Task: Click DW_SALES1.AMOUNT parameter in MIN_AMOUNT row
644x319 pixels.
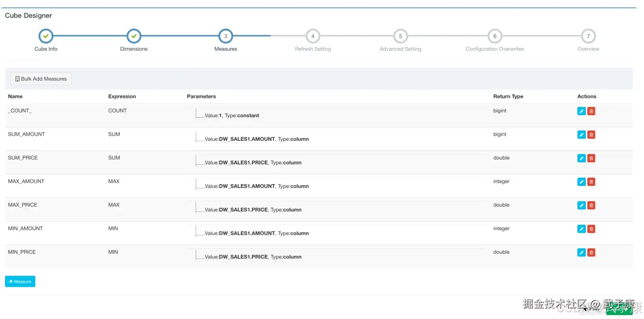Action: (257, 234)
